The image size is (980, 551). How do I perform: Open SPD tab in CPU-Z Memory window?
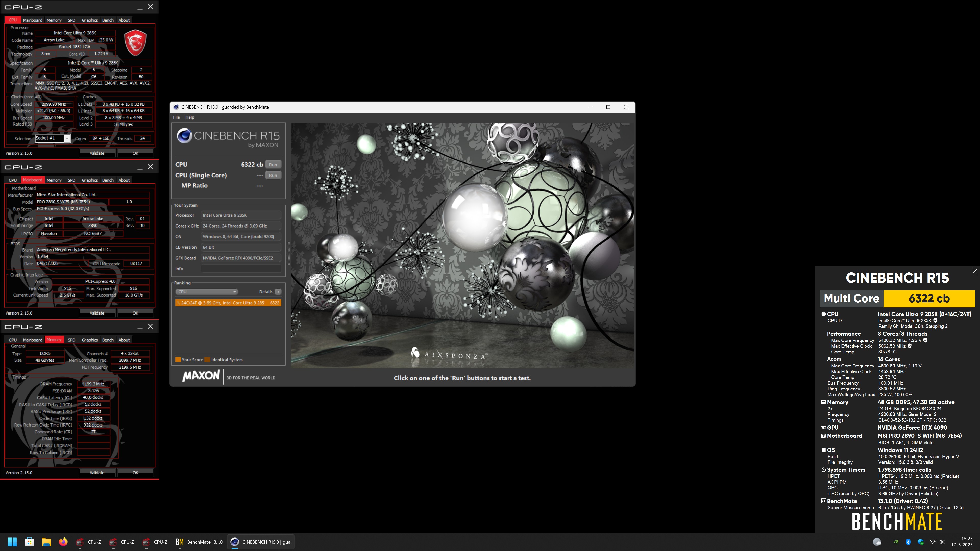(71, 340)
